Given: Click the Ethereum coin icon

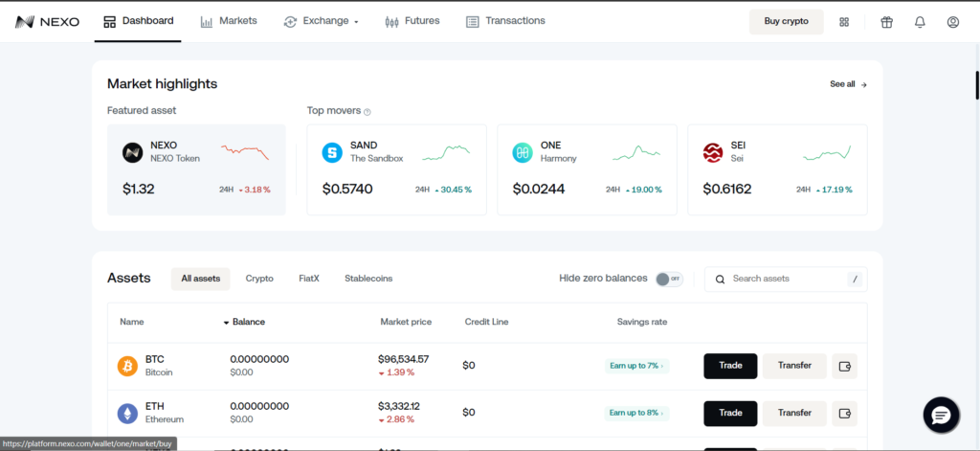Looking at the screenshot, I should [x=127, y=414].
